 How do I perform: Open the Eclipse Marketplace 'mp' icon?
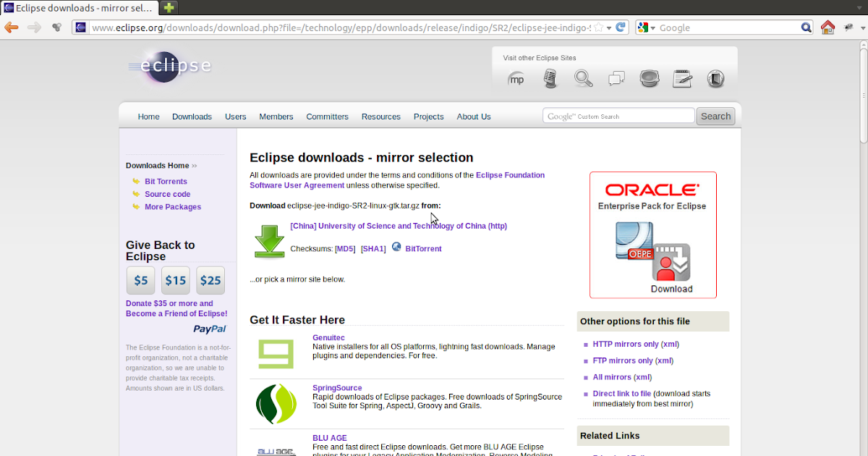pyautogui.click(x=517, y=79)
